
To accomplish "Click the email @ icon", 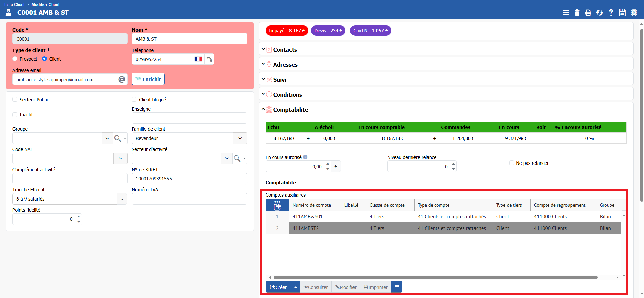I will coord(122,79).
